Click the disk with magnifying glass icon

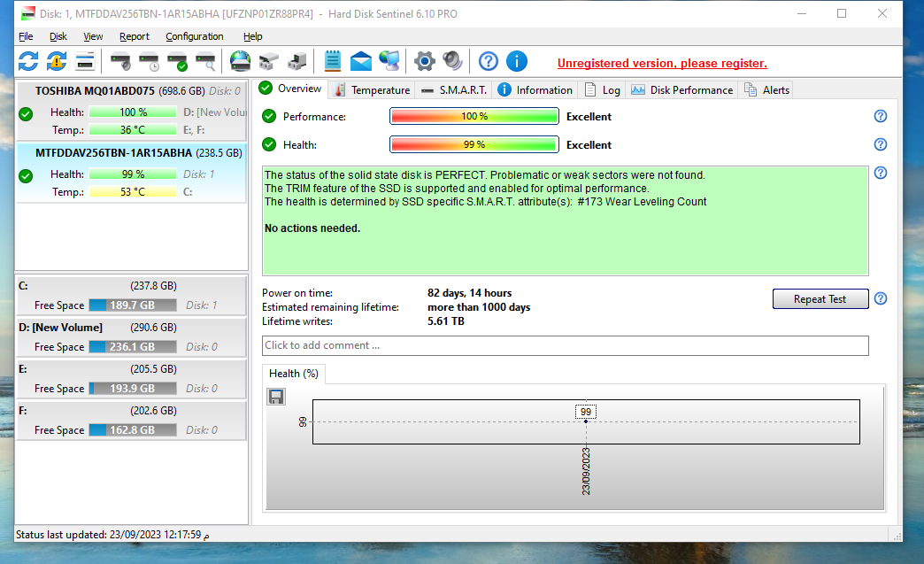(205, 61)
